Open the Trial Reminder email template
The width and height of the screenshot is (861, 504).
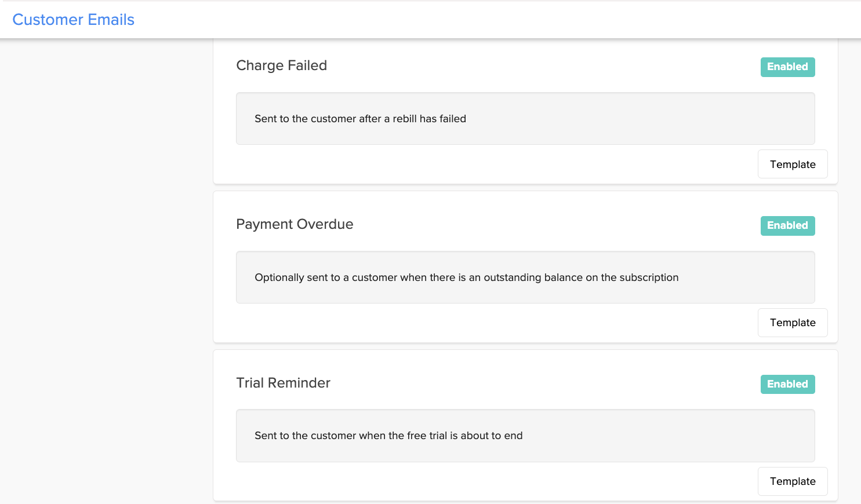[x=792, y=481]
